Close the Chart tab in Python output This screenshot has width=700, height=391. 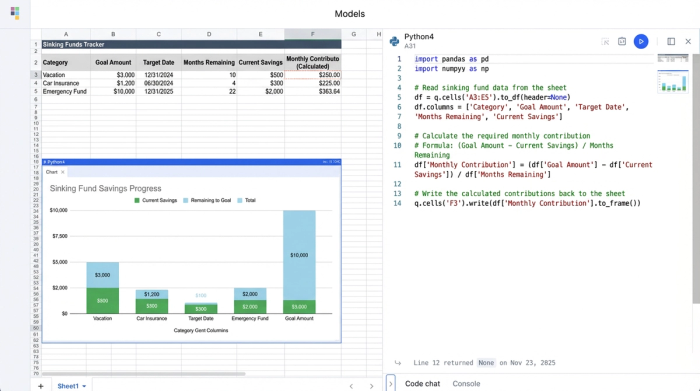coord(62,172)
